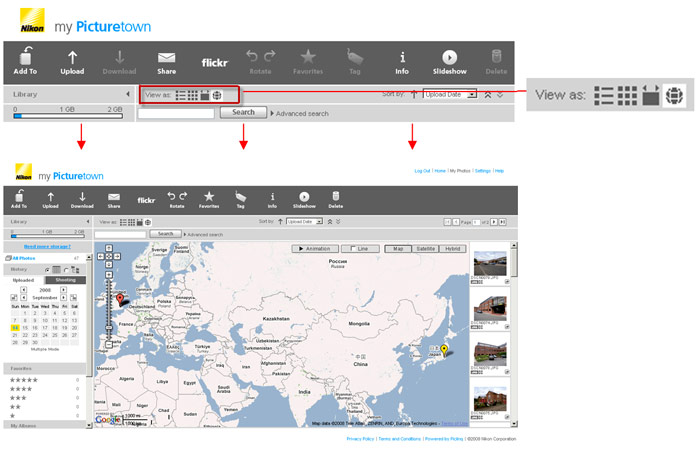Click the Help link at top right
The image size is (700, 451).
tap(499, 171)
